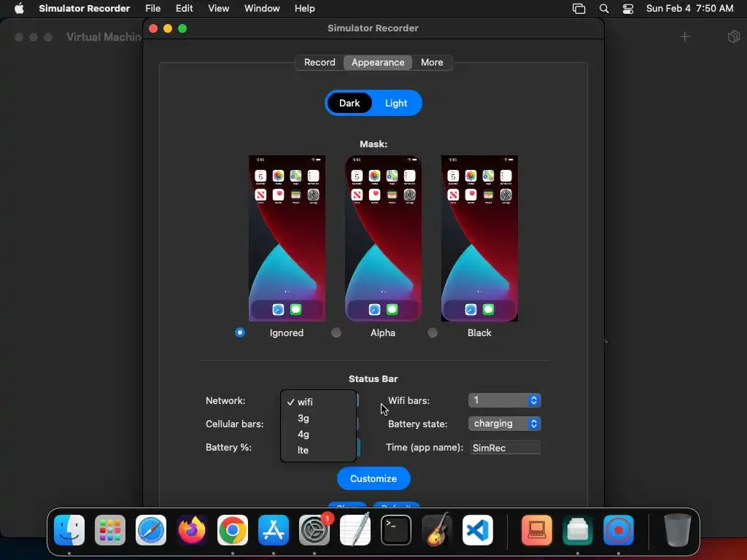Screen dimensions: 747x560
Task: Switch to the Appearance tab
Action: point(378,63)
